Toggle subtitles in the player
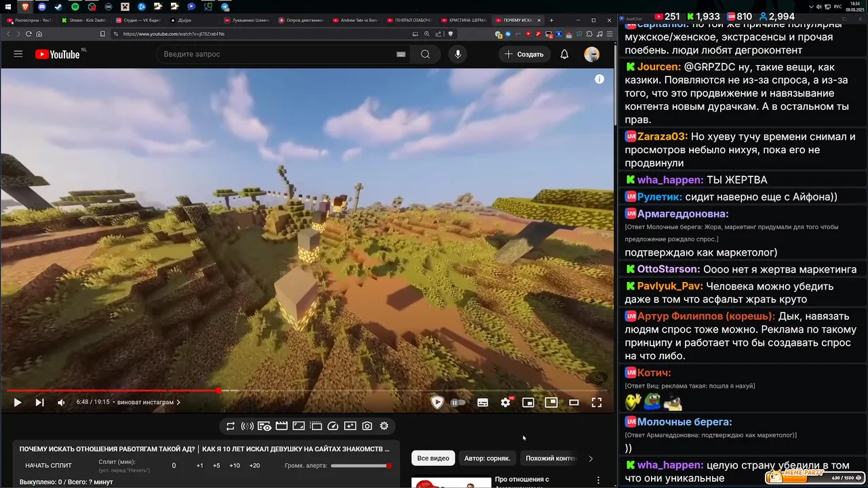 pos(483,403)
